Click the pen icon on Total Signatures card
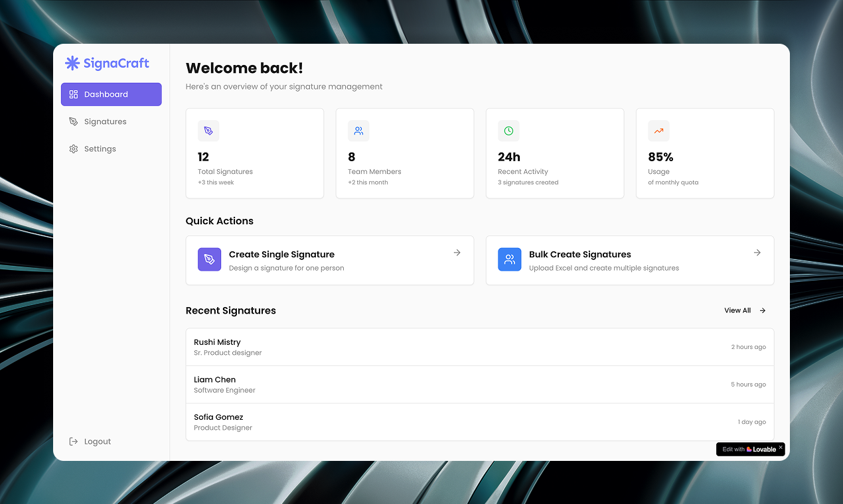 tap(208, 131)
